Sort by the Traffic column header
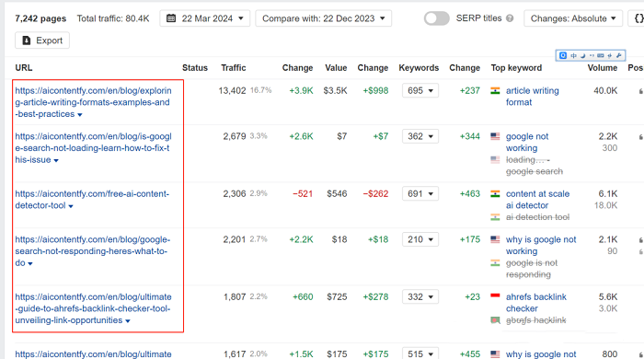 234,68
